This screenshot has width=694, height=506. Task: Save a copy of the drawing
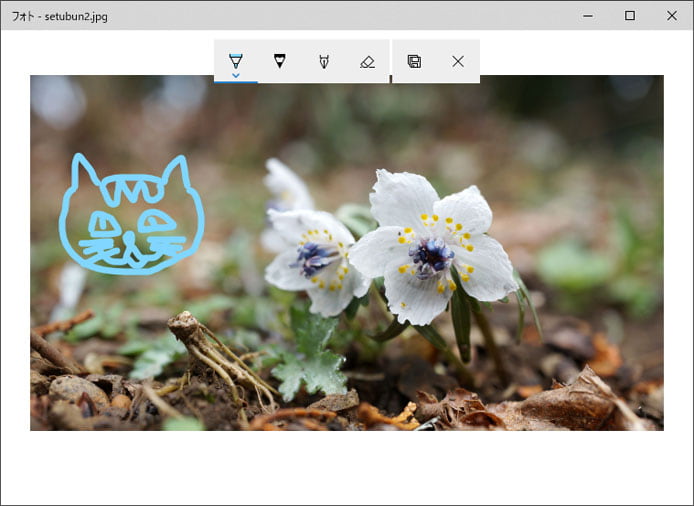click(414, 61)
